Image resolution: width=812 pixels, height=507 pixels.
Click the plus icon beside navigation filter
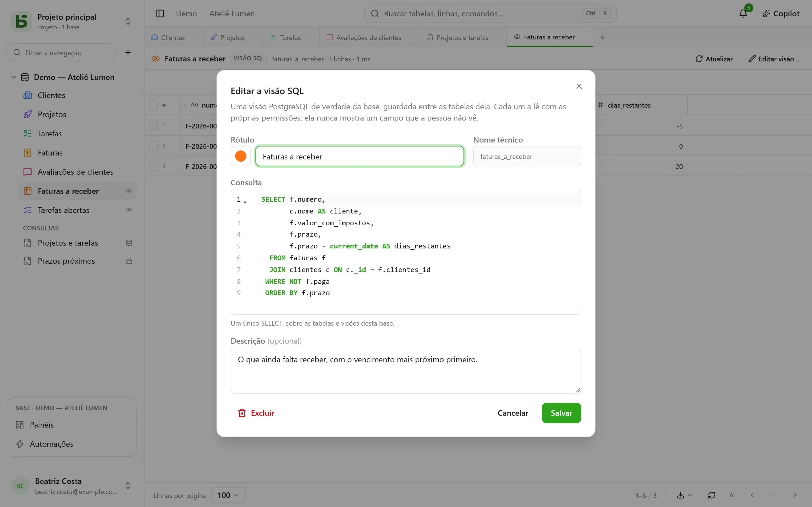pyautogui.click(x=128, y=52)
